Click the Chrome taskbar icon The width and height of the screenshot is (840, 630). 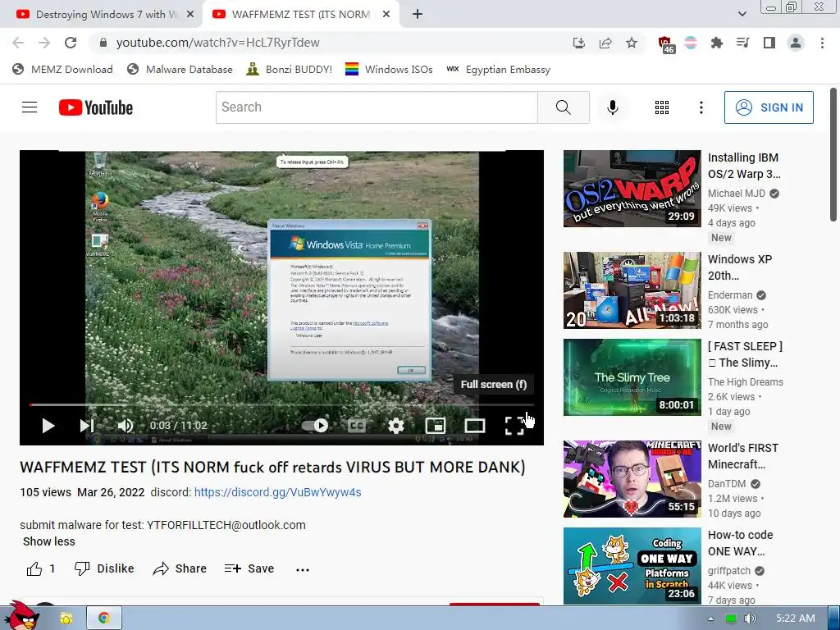coord(104,619)
